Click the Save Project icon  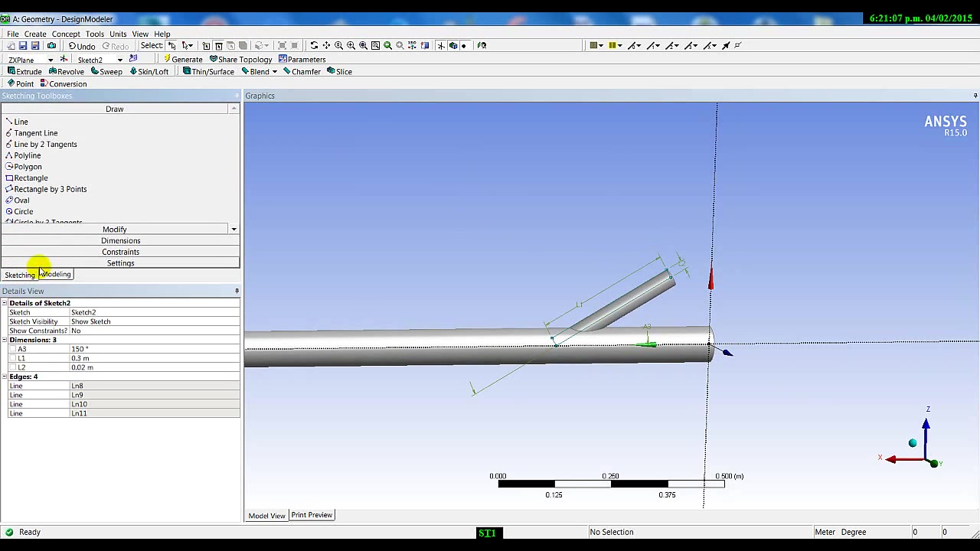pos(23,46)
